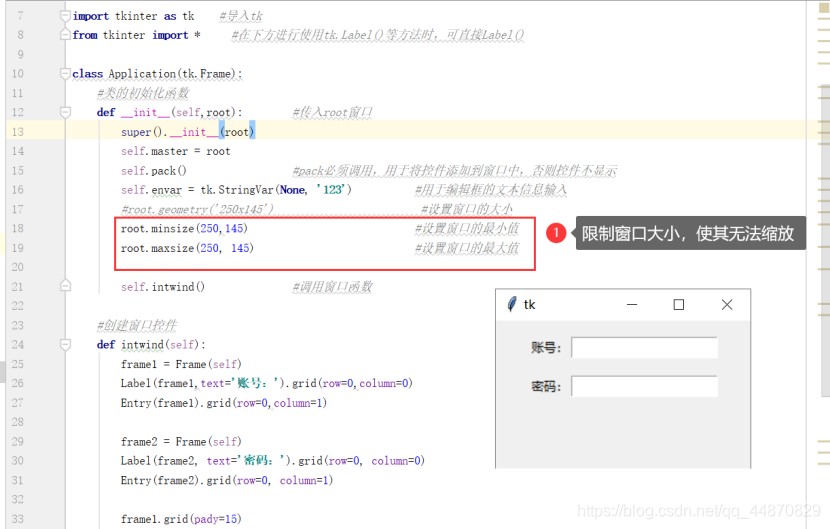Viewport: 830px width, 529px height.
Task: Click 'frame1 = Frame(self)' line
Action: coord(181,364)
